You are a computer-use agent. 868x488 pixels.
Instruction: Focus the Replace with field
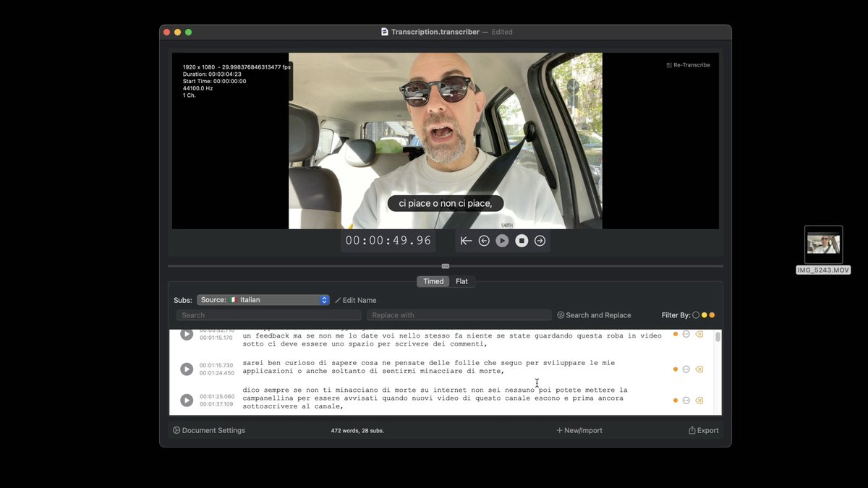coord(459,315)
